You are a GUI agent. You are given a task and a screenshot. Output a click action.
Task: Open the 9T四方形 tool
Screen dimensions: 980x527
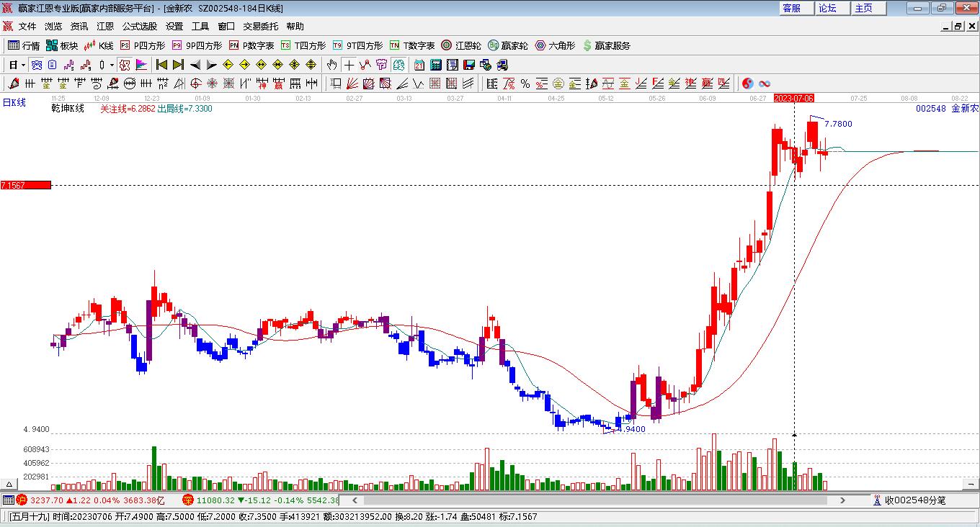(x=358, y=45)
